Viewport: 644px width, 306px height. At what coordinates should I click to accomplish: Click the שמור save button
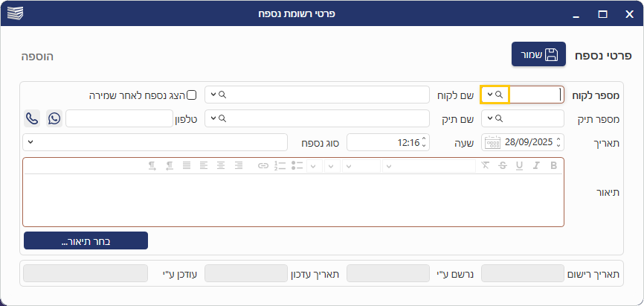tap(538, 55)
